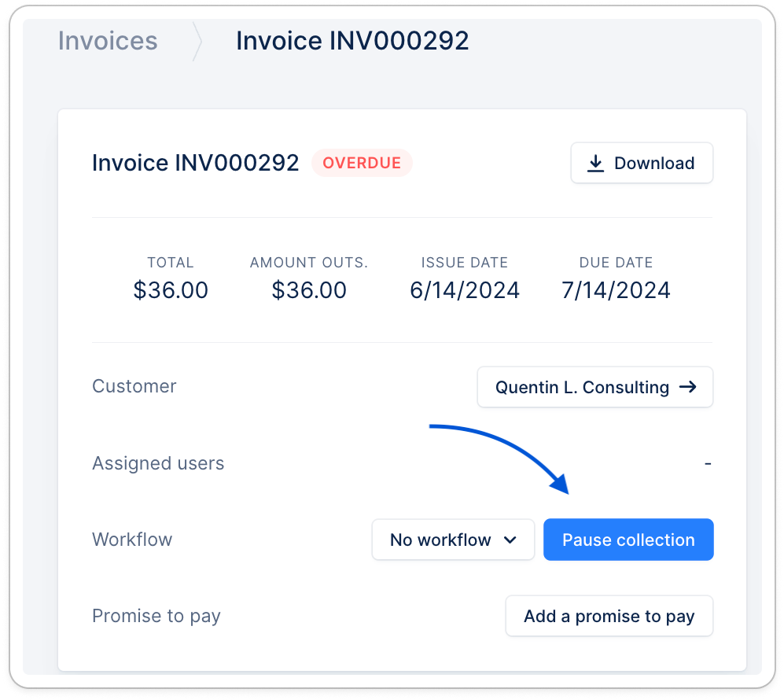Viewport: 784px width, 700px height.
Task: Click the Invoice INV000292 card heading
Action: [x=196, y=163]
